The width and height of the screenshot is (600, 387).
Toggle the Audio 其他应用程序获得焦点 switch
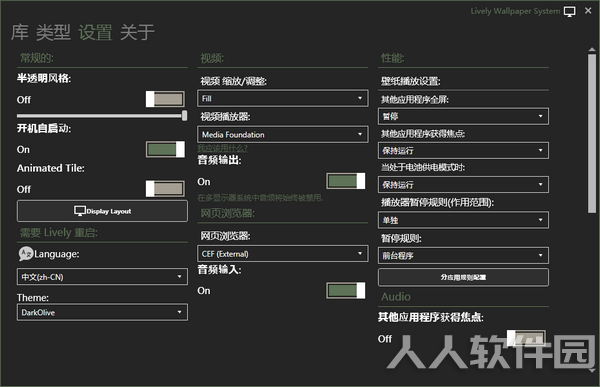tap(526, 338)
